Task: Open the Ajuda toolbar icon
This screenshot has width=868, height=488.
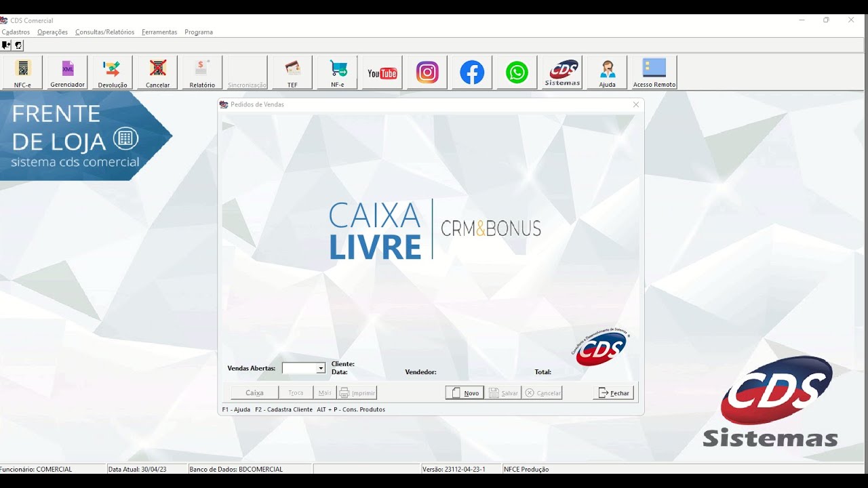Action: point(607,73)
